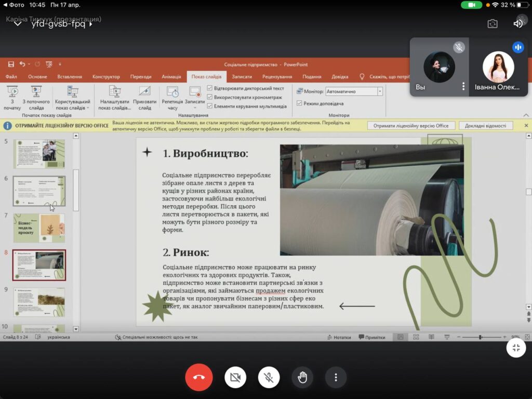Switch camera using the flip camera icon
532x399 pixels.
tap(492, 23)
